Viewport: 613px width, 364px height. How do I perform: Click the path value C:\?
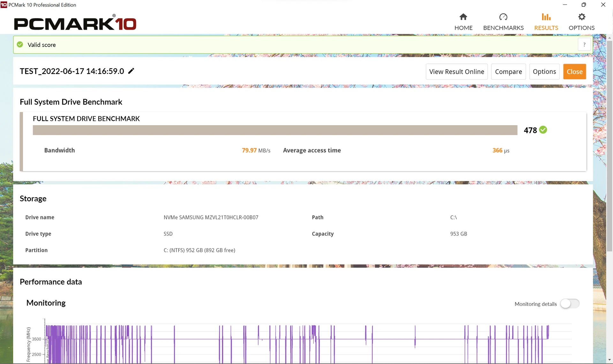click(x=453, y=217)
